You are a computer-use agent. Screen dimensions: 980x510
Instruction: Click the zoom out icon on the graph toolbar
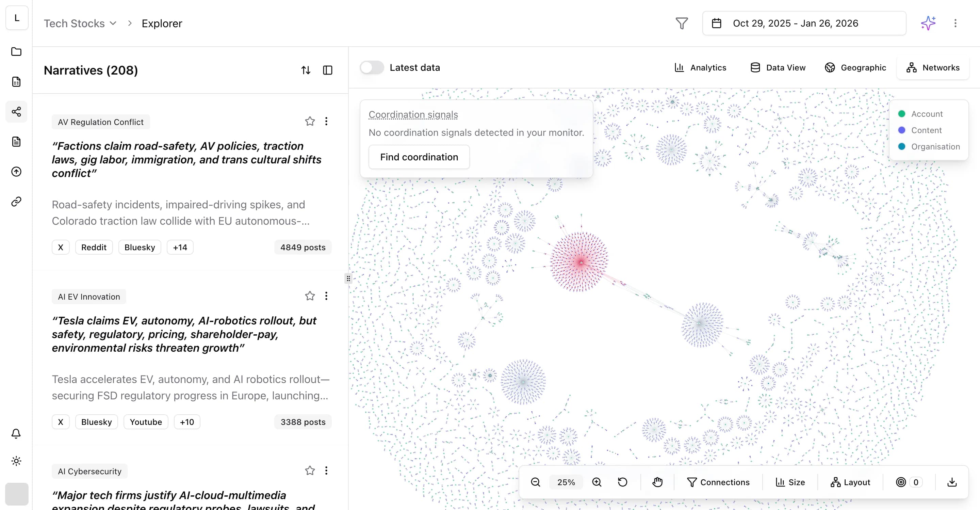pos(536,482)
